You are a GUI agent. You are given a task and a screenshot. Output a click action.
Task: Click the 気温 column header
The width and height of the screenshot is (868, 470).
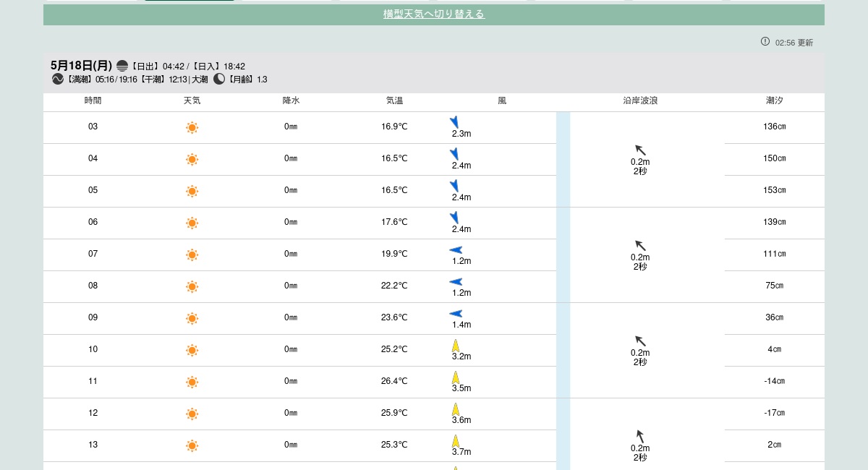point(394,101)
